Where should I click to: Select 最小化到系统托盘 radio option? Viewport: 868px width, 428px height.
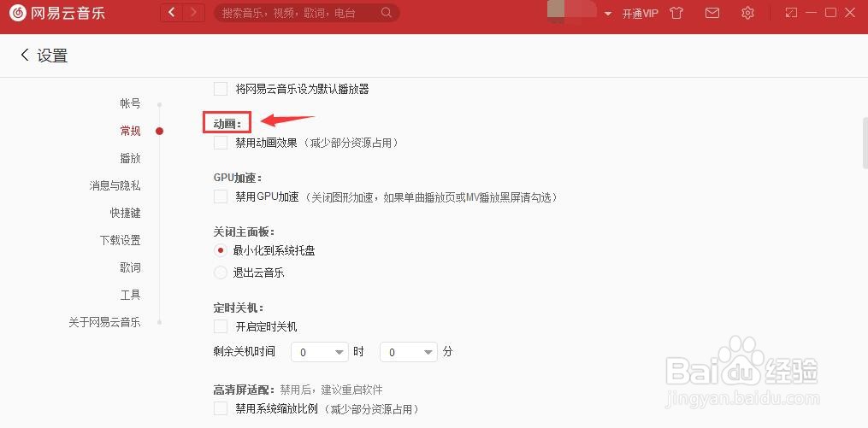221,250
